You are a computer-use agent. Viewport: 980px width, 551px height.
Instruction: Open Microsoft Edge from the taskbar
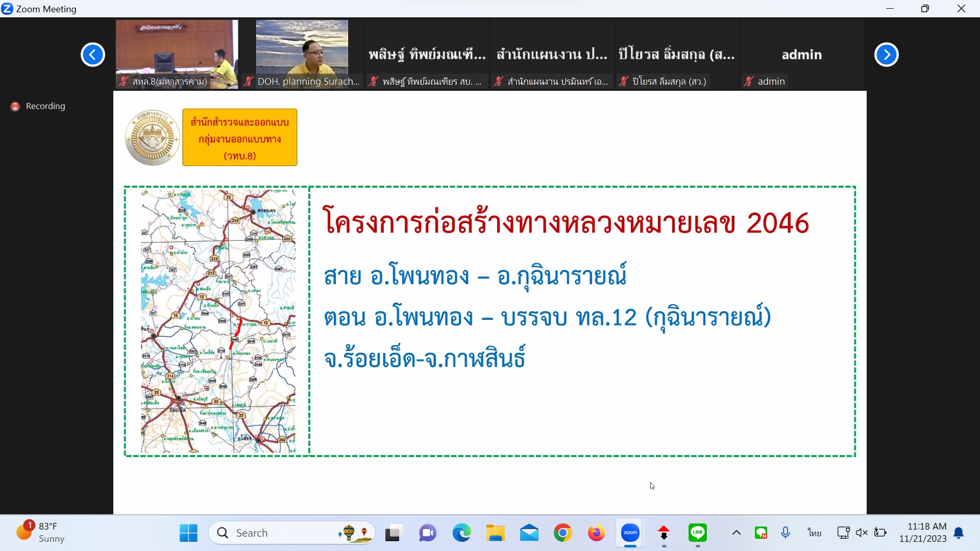tap(461, 533)
